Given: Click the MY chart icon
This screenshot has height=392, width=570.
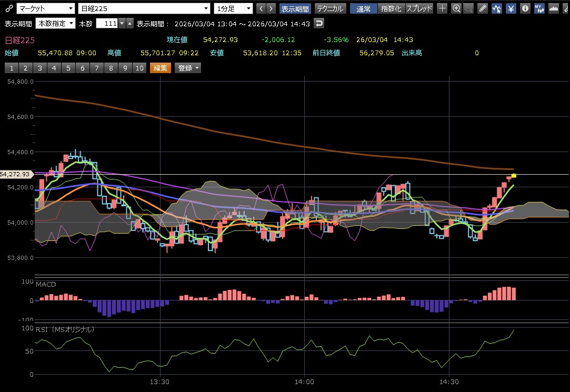Looking at the screenshot, I should tap(539, 8).
